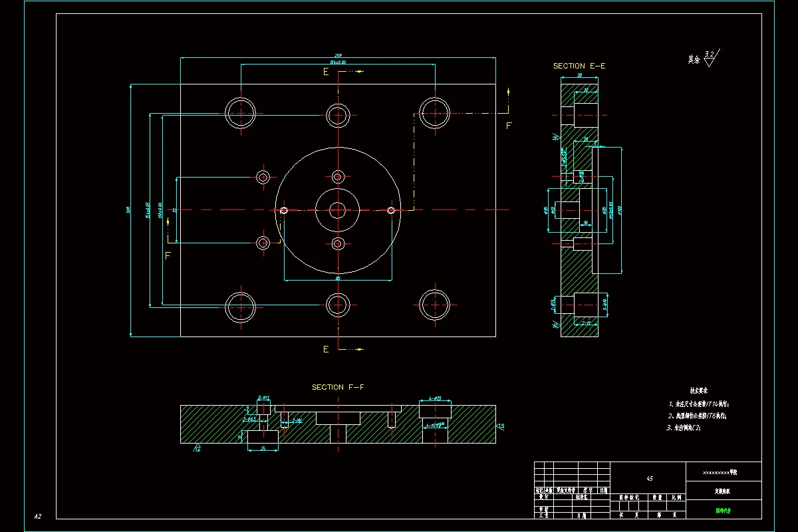Viewport: 798px width, 532px height.
Task: Click technical requirement line mentioning IT6
Action: 697,416
